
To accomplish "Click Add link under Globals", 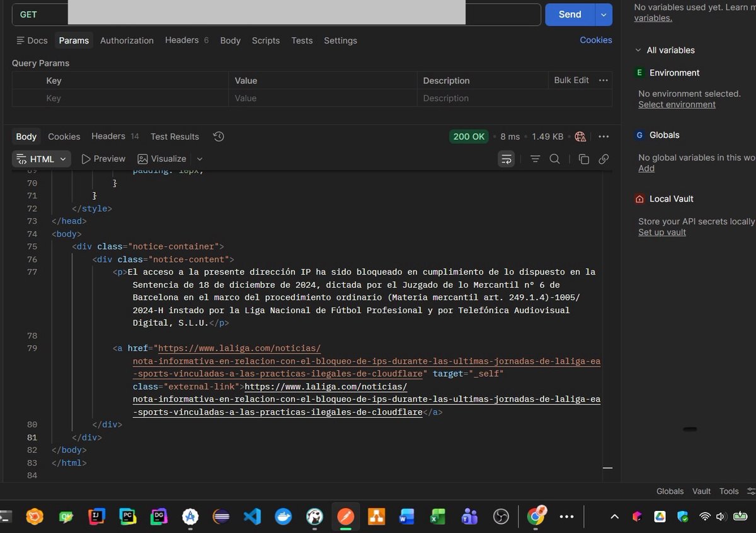I will click(646, 168).
